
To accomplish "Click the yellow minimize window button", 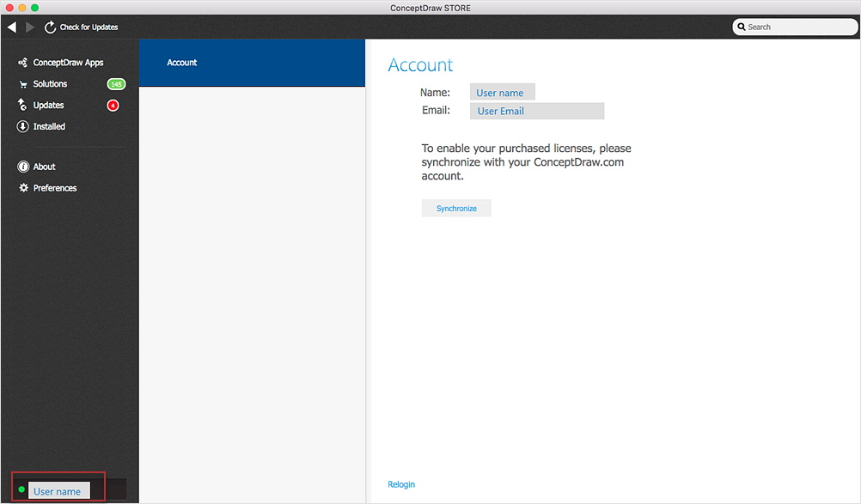I will (x=22, y=8).
